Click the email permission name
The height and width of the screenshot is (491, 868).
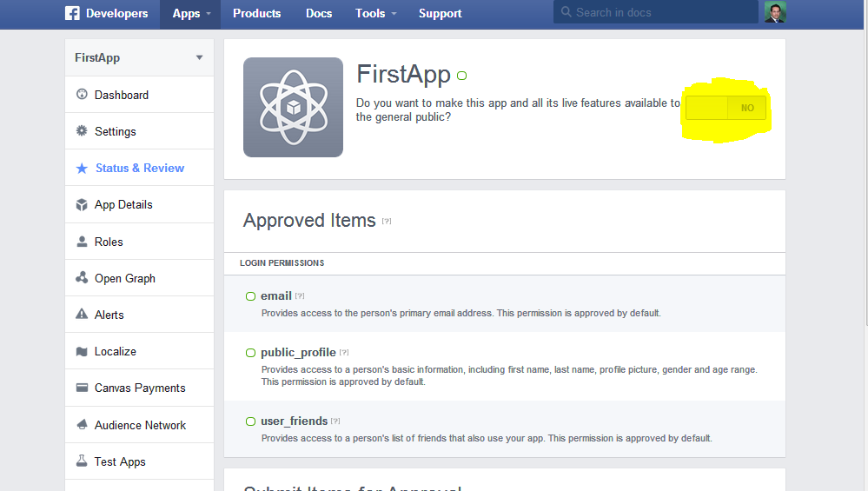(x=276, y=295)
